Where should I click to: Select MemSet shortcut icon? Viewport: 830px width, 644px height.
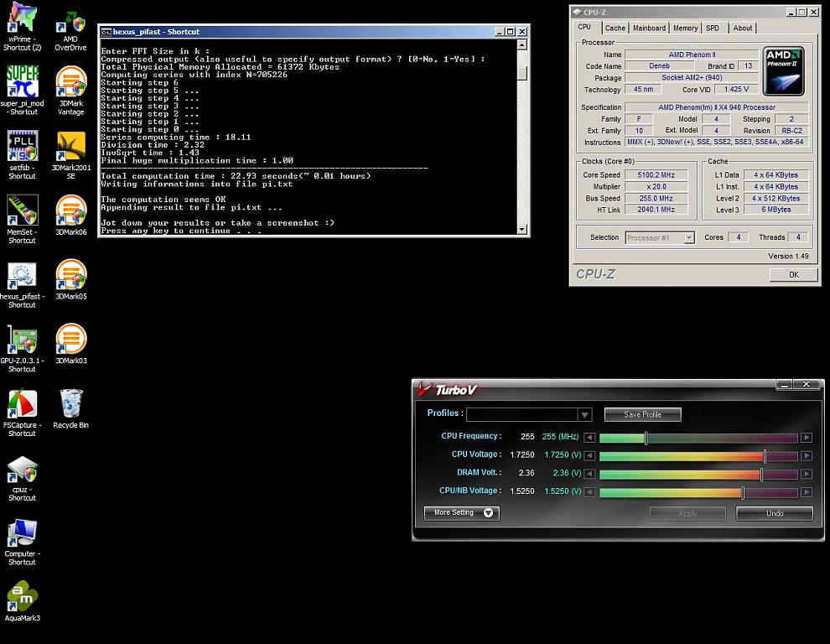point(23,219)
